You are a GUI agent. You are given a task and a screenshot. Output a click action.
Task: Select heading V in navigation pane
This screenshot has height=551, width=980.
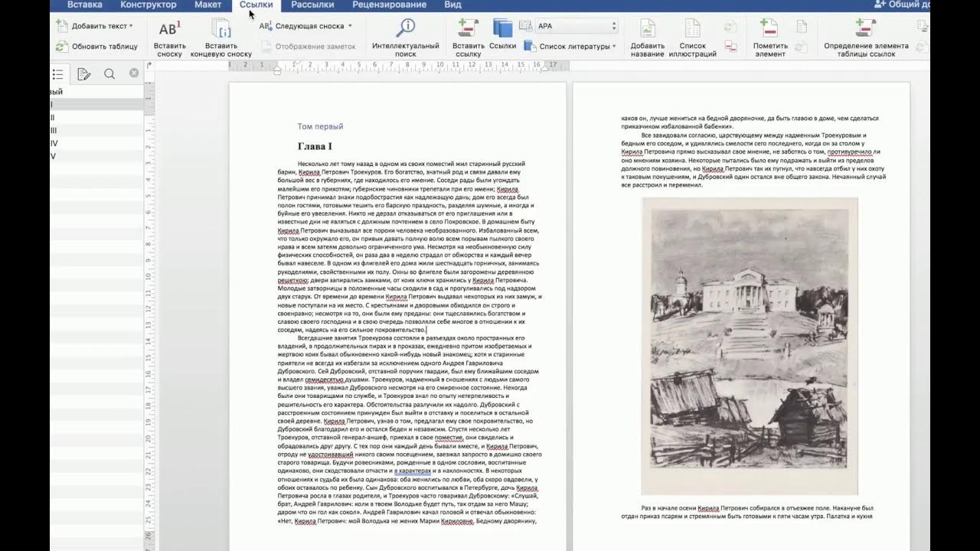click(96, 156)
